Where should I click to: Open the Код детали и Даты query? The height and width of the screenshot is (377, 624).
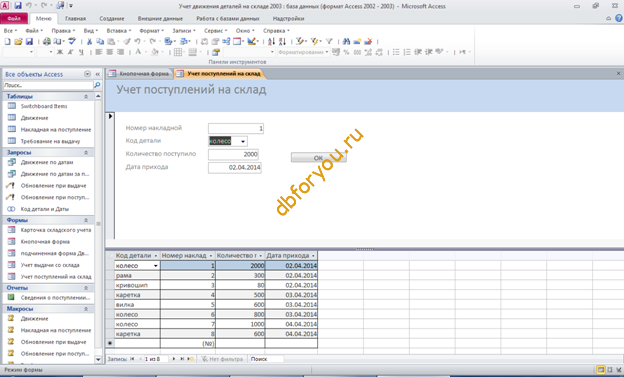tap(45, 209)
